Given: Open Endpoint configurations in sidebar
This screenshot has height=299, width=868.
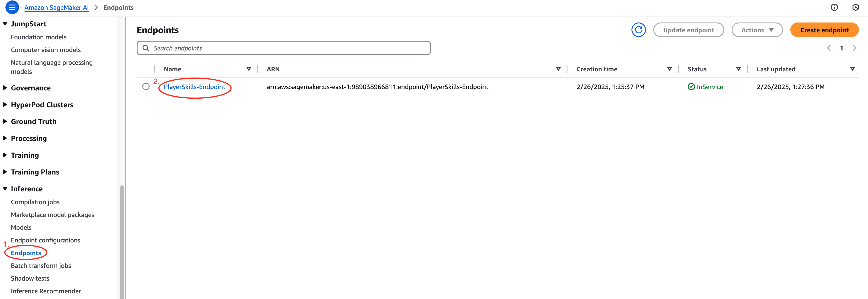Looking at the screenshot, I should [x=45, y=240].
